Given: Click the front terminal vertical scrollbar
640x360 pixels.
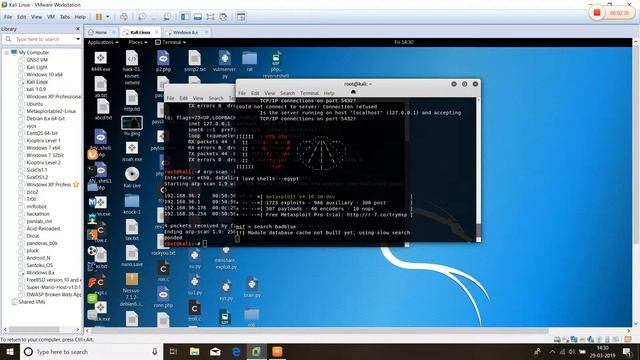Looking at the screenshot, I should point(478,169).
